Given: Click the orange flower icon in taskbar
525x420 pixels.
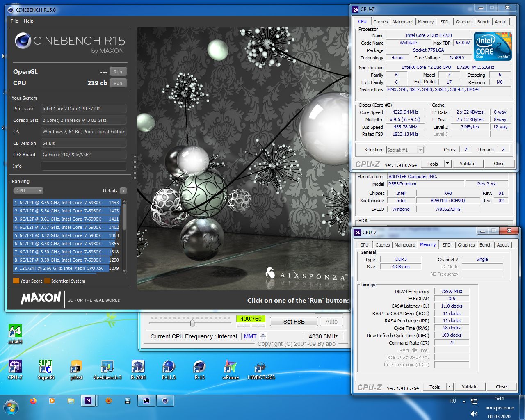Looking at the screenshot, I should [109, 401].
